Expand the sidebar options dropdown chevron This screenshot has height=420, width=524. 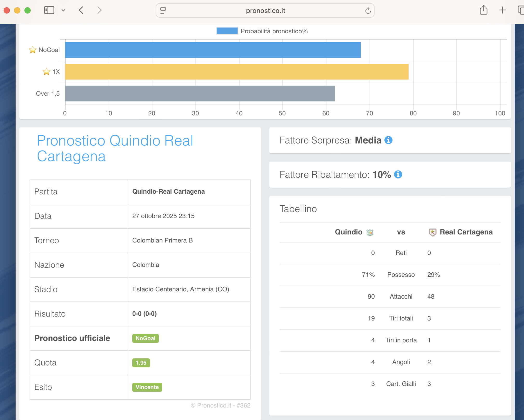pyautogui.click(x=63, y=10)
